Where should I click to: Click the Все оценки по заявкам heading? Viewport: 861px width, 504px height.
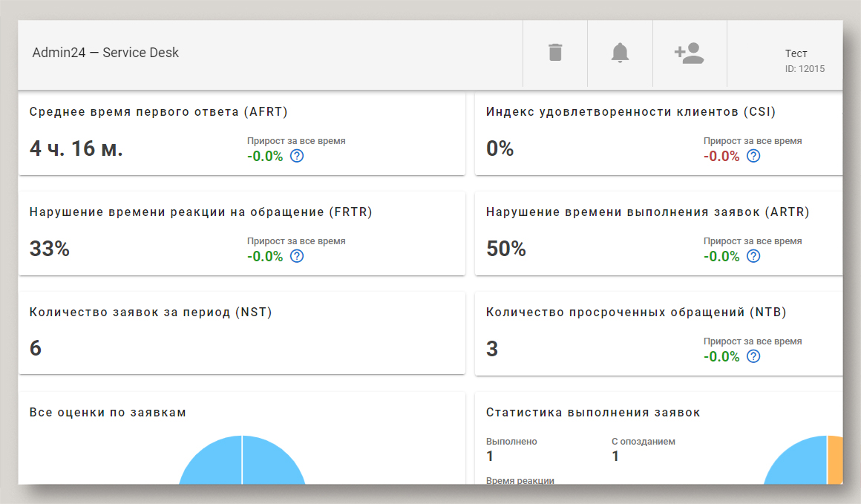(108, 413)
